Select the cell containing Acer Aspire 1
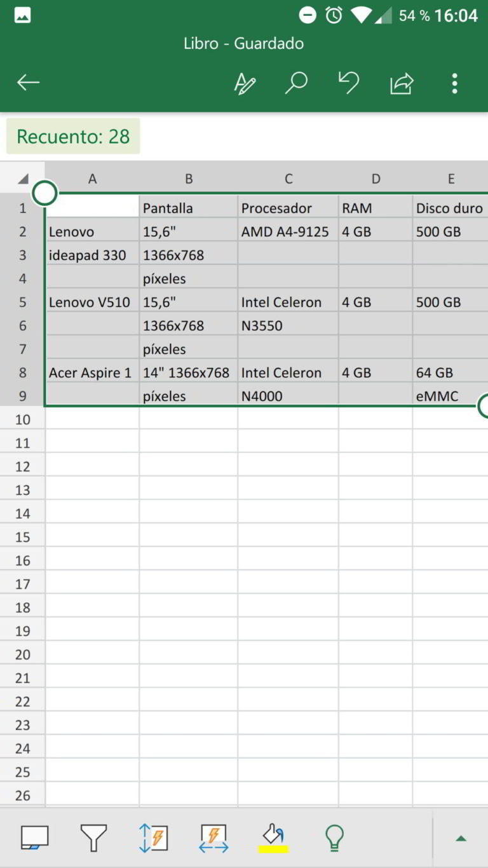 click(x=92, y=372)
